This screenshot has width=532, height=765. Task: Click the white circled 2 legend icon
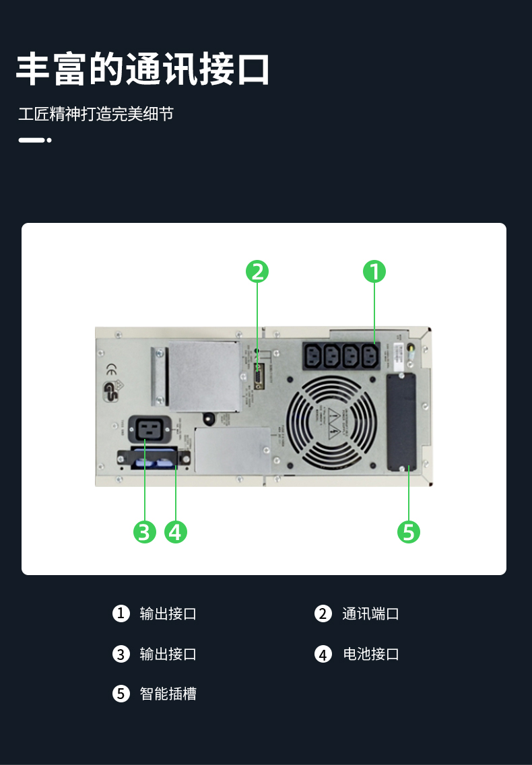point(323,613)
